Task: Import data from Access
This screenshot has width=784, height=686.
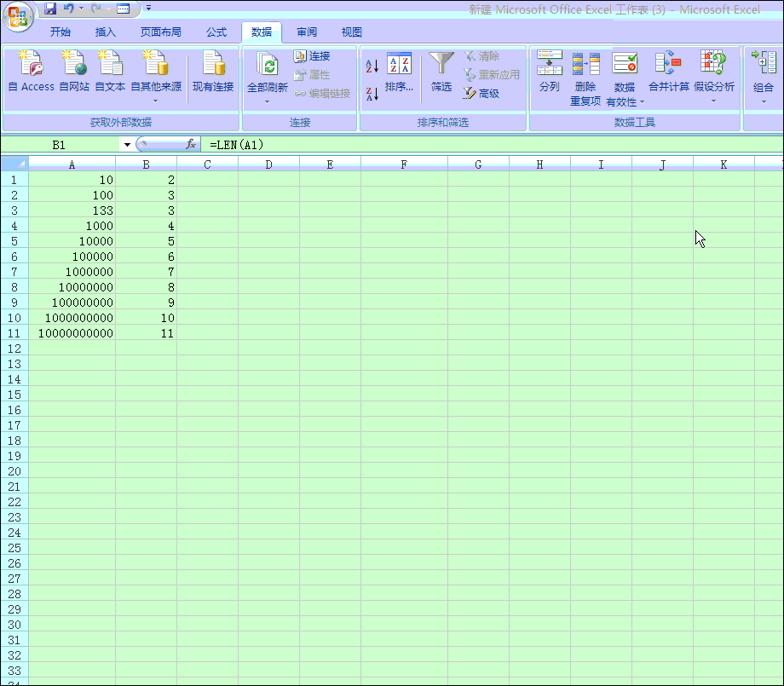Action: pyautogui.click(x=31, y=71)
